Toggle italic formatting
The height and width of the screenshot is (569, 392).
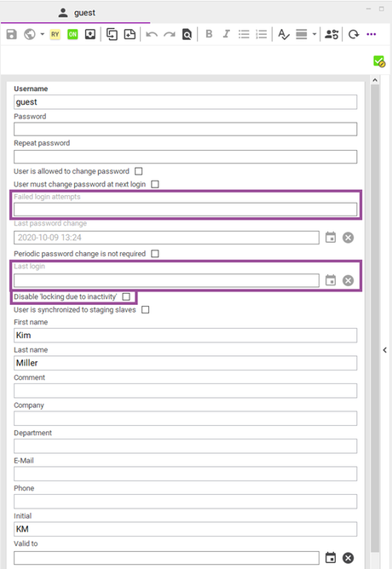226,34
